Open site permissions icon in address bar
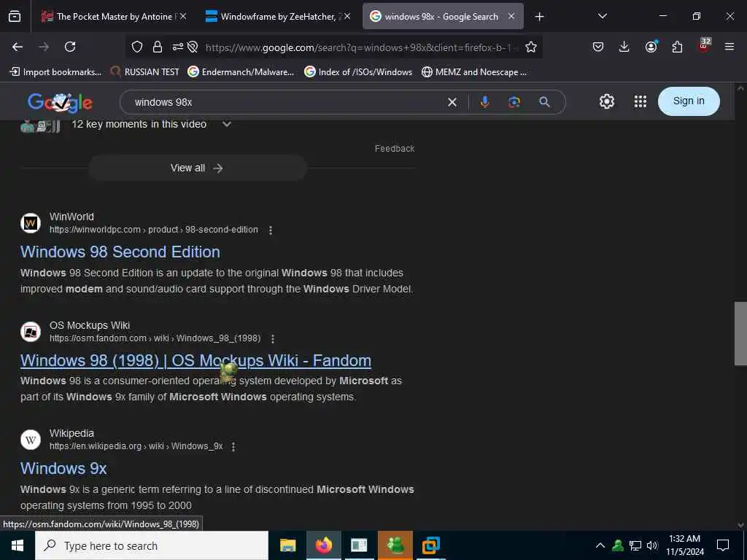Viewport: 747px width, 560px height. click(x=178, y=47)
